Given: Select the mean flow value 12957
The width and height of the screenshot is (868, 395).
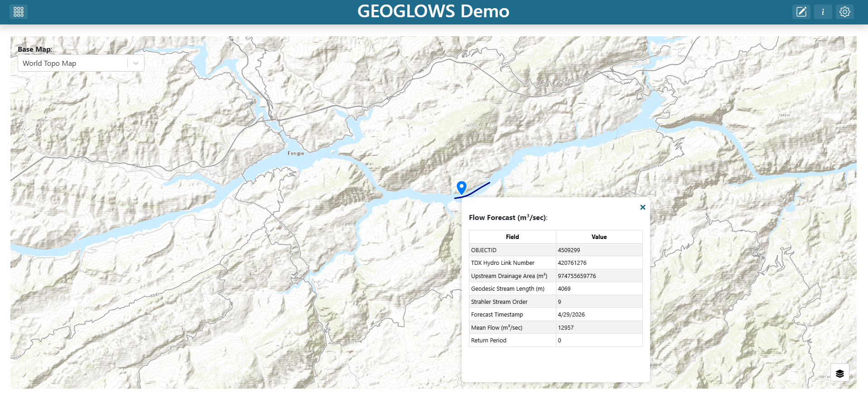Looking at the screenshot, I should tap(599, 327).
